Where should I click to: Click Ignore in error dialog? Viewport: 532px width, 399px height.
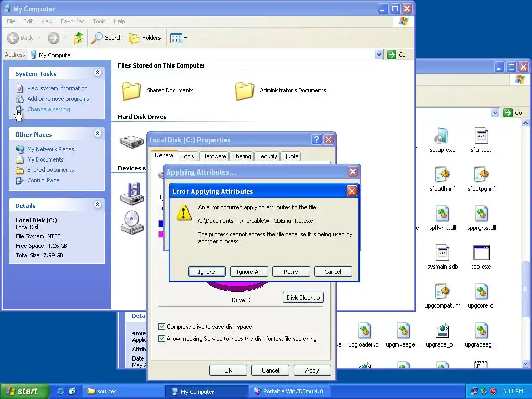click(x=207, y=271)
